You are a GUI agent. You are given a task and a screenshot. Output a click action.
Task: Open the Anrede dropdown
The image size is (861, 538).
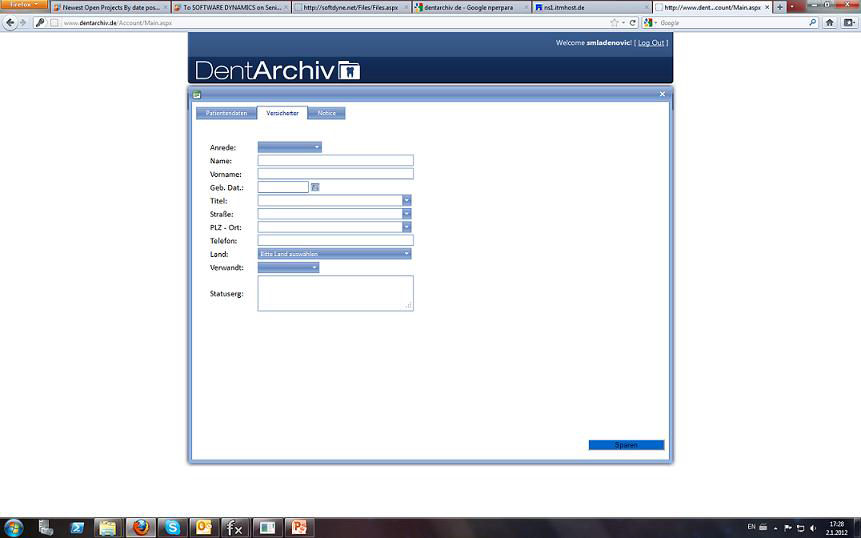click(x=289, y=147)
